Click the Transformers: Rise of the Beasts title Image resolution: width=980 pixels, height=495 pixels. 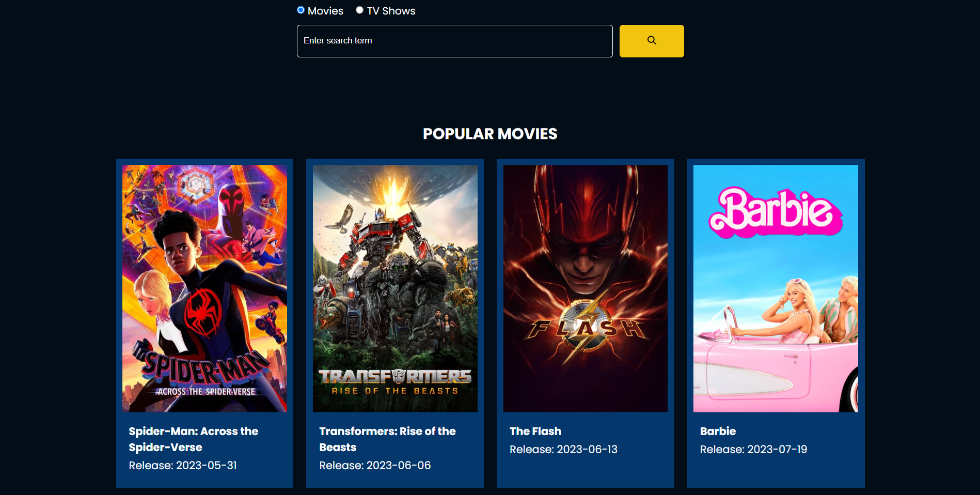pos(387,439)
